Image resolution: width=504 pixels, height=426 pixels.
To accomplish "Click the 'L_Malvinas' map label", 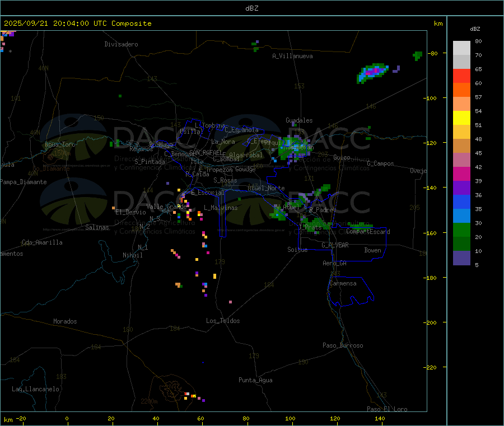I will tap(221, 208).
